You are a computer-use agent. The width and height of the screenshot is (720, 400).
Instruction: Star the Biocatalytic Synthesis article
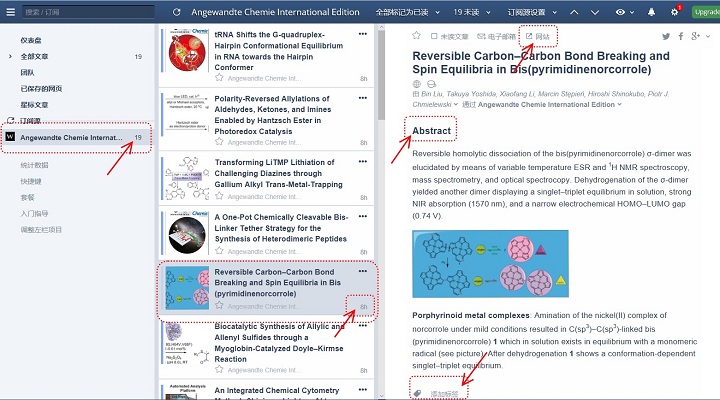click(x=219, y=370)
